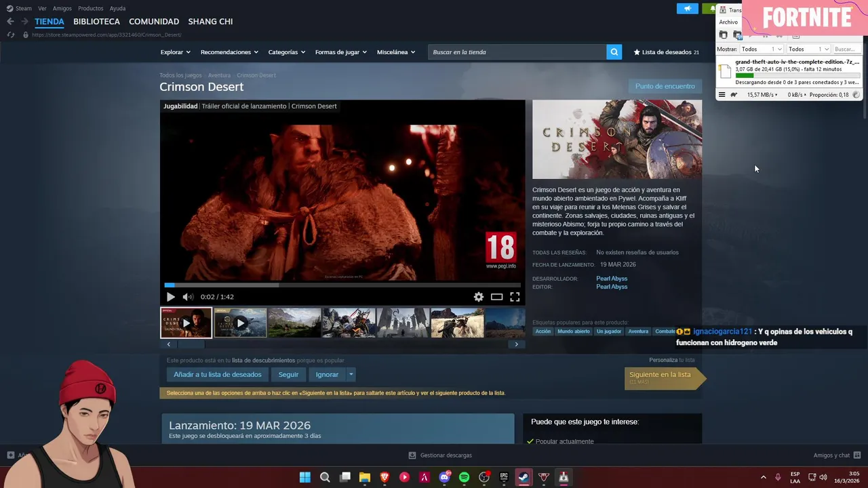This screenshot has height=488, width=868.
Task: Launch File Explorer from taskbar
Action: [365, 477]
